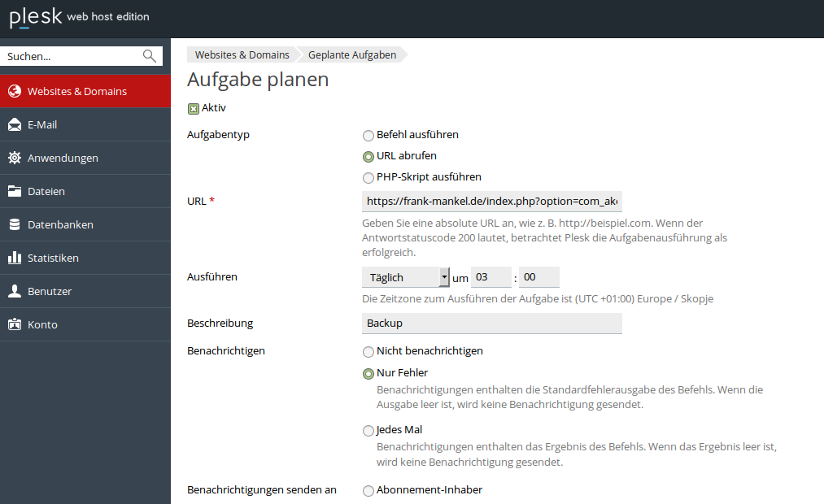Click the minute field showing 00

(539, 276)
